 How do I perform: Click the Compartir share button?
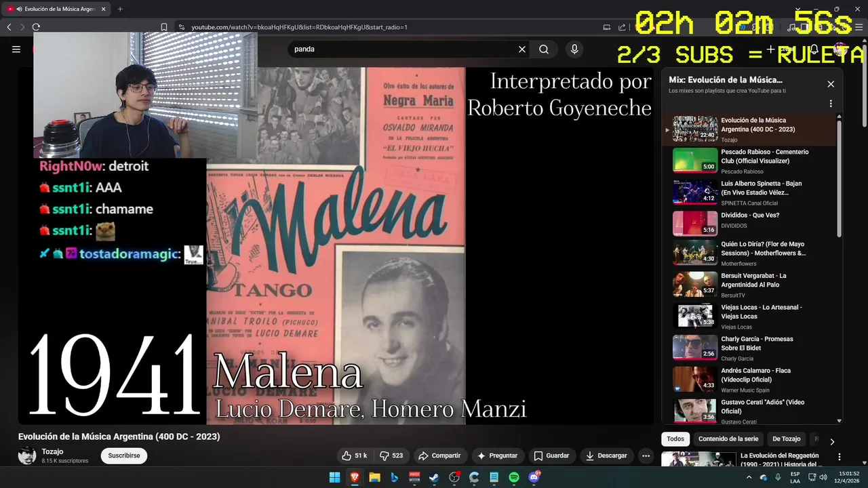(x=439, y=455)
